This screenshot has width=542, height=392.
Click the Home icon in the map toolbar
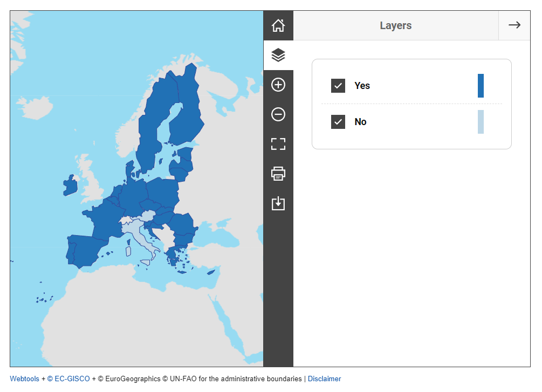pos(278,25)
